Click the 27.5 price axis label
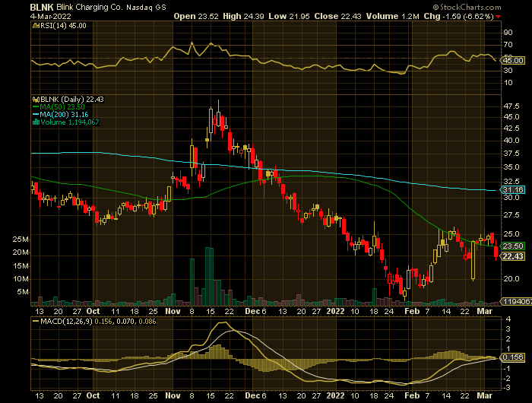532x403 pixels. point(511,215)
